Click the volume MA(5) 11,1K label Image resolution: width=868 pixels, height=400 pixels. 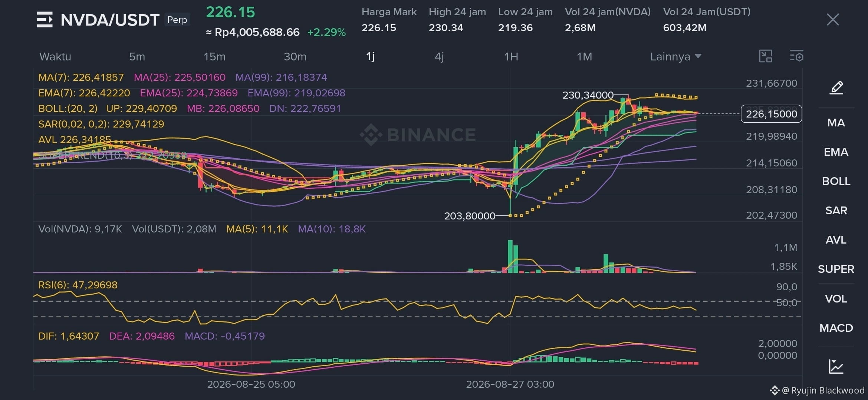tap(257, 229)
